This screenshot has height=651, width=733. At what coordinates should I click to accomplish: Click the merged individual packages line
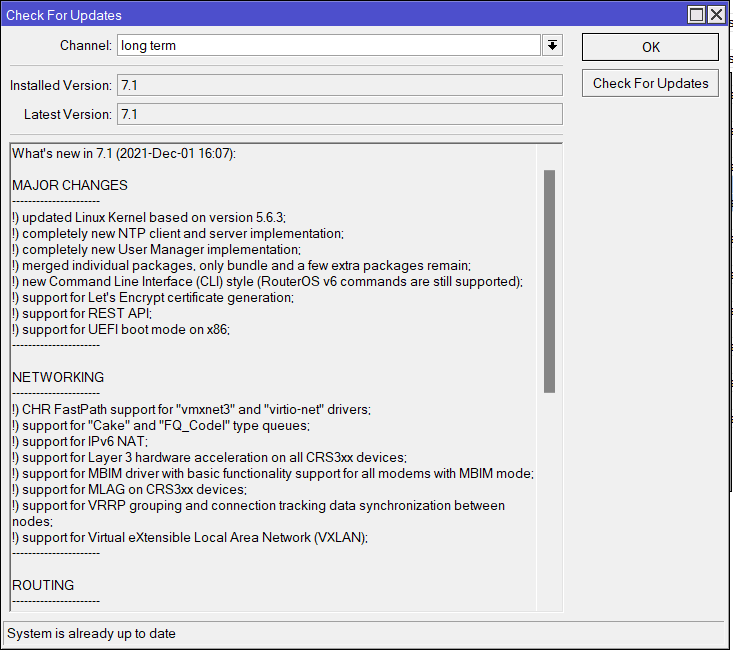pyautogui.click(x=242, y=265)
